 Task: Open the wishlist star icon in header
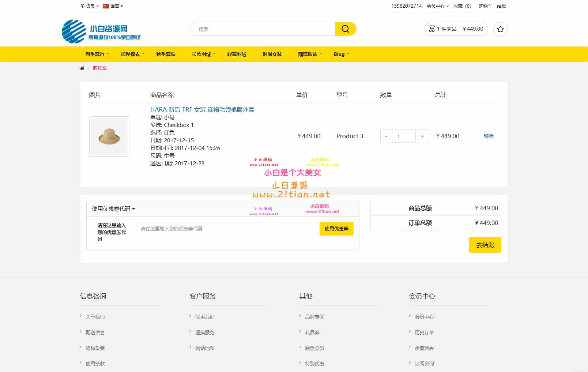500,29
